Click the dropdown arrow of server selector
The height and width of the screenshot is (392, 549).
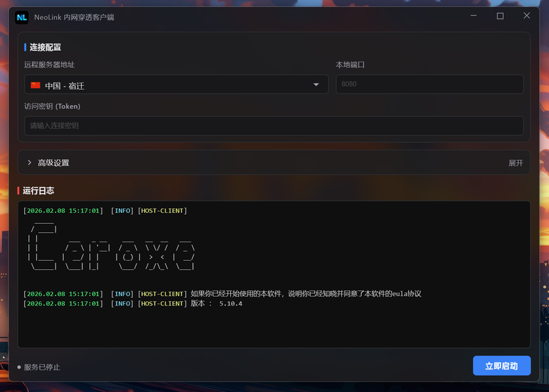pos(316,84)
